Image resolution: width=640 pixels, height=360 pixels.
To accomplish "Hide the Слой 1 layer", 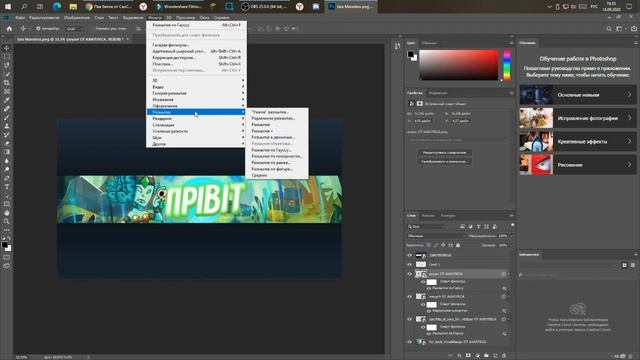I will click(409, 264).
